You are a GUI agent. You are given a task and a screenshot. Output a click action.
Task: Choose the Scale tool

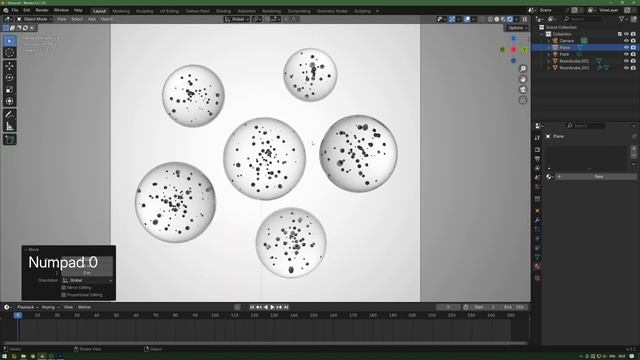point(9,89)
